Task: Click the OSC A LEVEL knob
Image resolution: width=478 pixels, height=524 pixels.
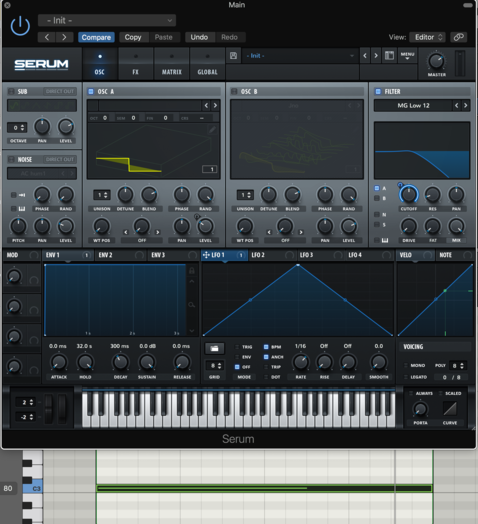Action: pos(205,226)
